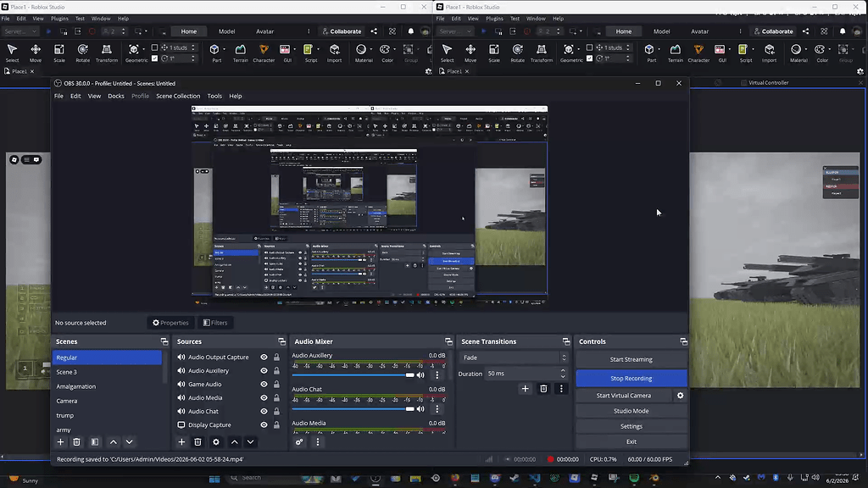Switch to Model tab in left Roblox Studio

[x=226, y=31]
